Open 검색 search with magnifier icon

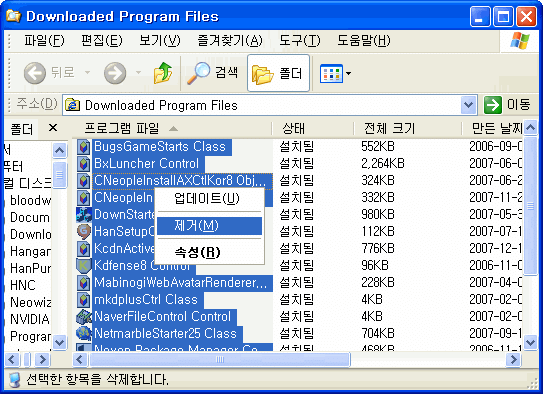(x=212, y=73)
